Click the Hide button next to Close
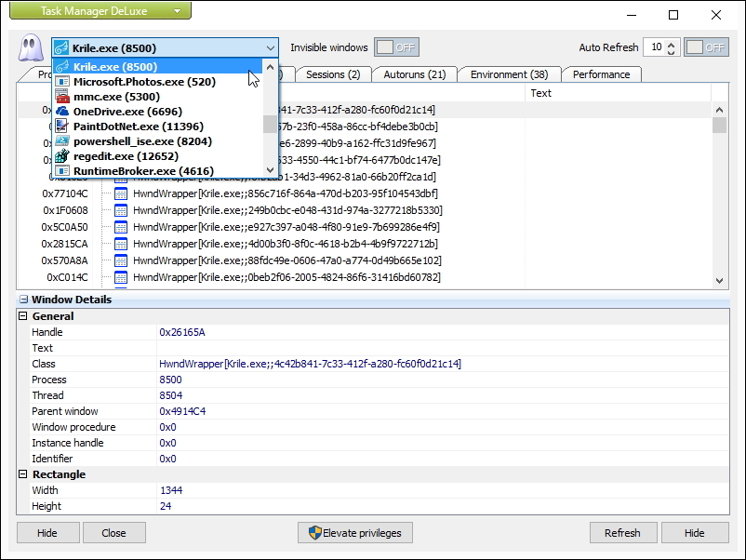This screenshot has width=746, height=560. (x=48, y=533)
